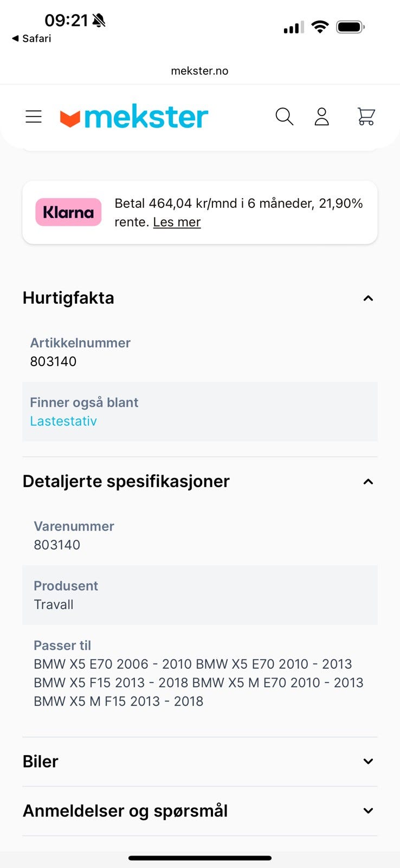Expand the Biler section
Image resolution: width=400 pixels, height=868 pixels.
(368, 762)
